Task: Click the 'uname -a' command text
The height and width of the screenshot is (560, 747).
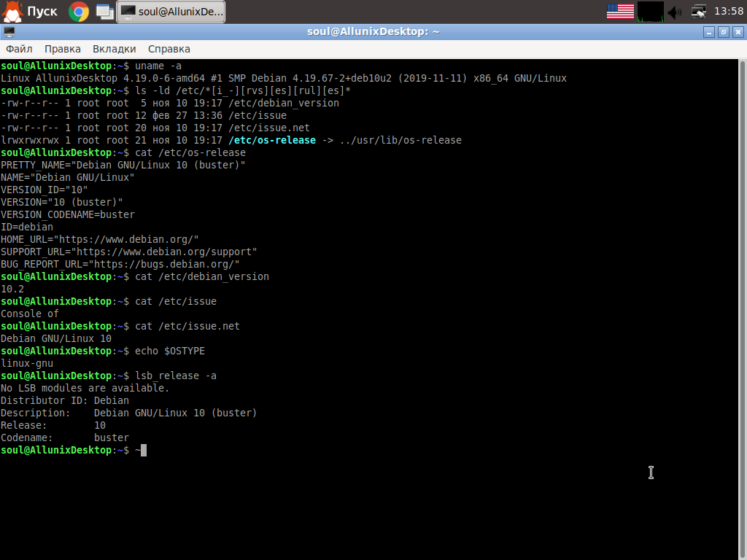Action: point(158,66)
